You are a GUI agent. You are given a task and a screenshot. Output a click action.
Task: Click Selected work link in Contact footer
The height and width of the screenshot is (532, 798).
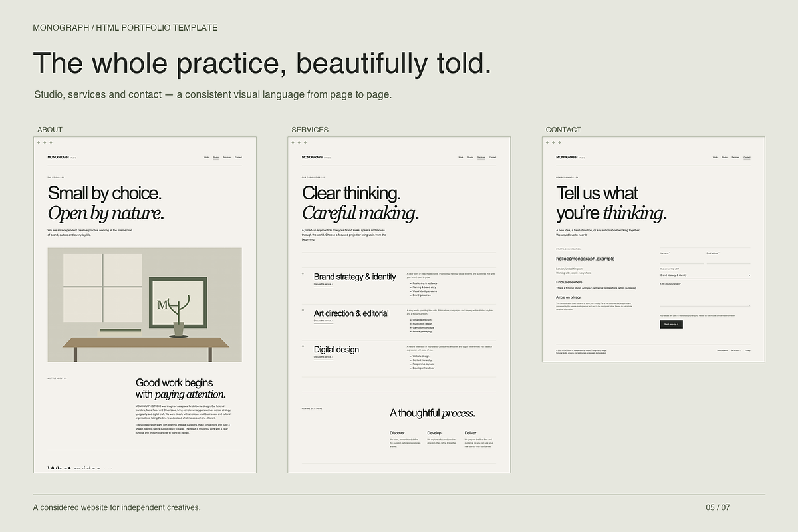coord(722,350)
